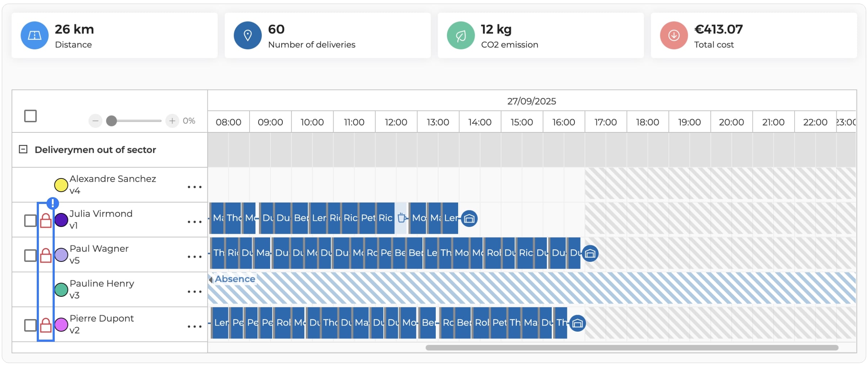Click the depot icon ending Pierre Dupont's route
Viewport: 868px width, 368px height.
pos(577,323)
